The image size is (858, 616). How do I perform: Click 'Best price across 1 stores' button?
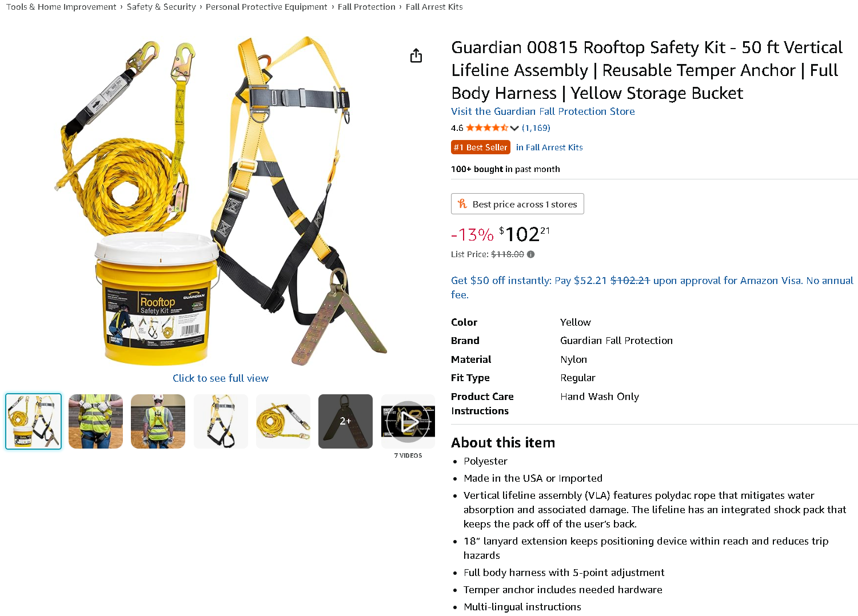517,204
